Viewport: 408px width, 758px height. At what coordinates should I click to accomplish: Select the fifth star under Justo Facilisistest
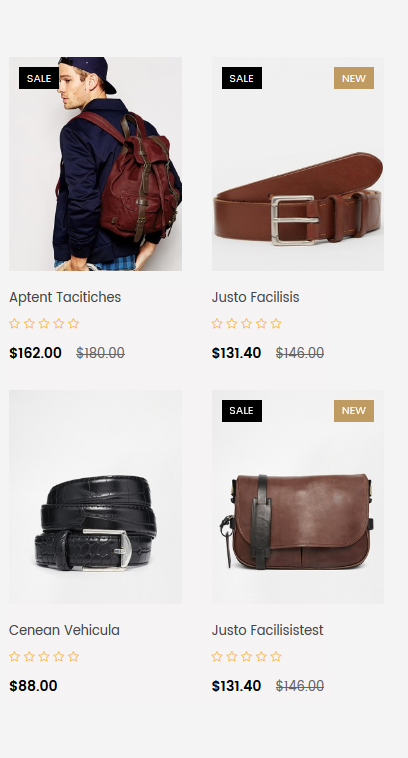[276, 656]
